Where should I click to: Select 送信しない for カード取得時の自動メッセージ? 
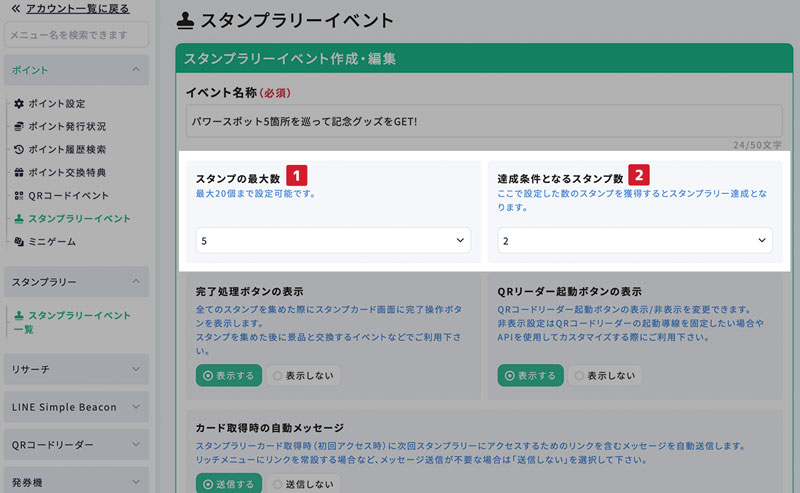click(x=304, y=484)
